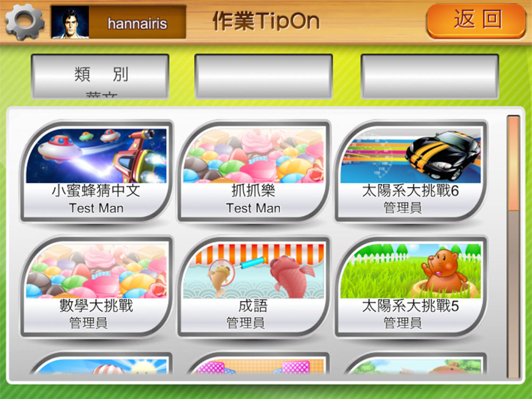The width and height of the screenshot is (532, 399).
Task: Click the orange scrollbar handle
Action: 513,164
